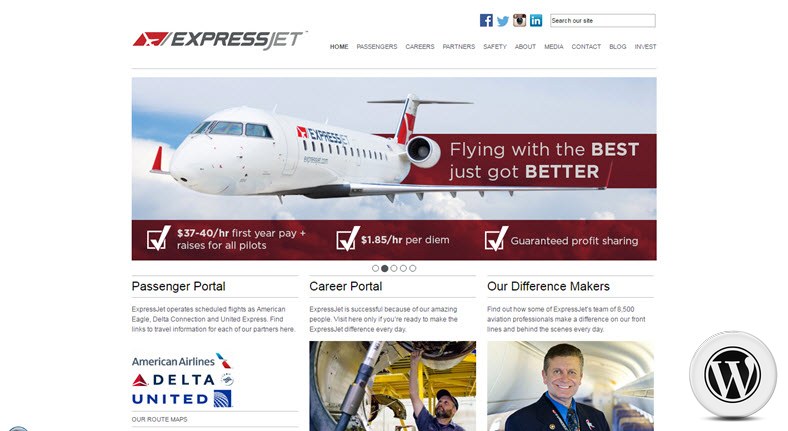Viewport: 788px width, 431px height.
Task: Select the last slideshow dot
Action: 413,268
